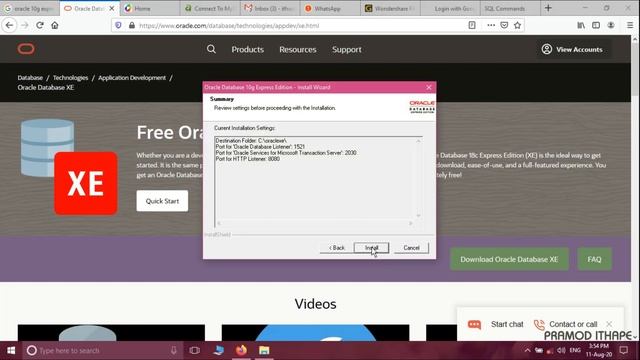Click the ENG language indicator
640x360 pixels.
pyautogui.click(x=575, y=350)
